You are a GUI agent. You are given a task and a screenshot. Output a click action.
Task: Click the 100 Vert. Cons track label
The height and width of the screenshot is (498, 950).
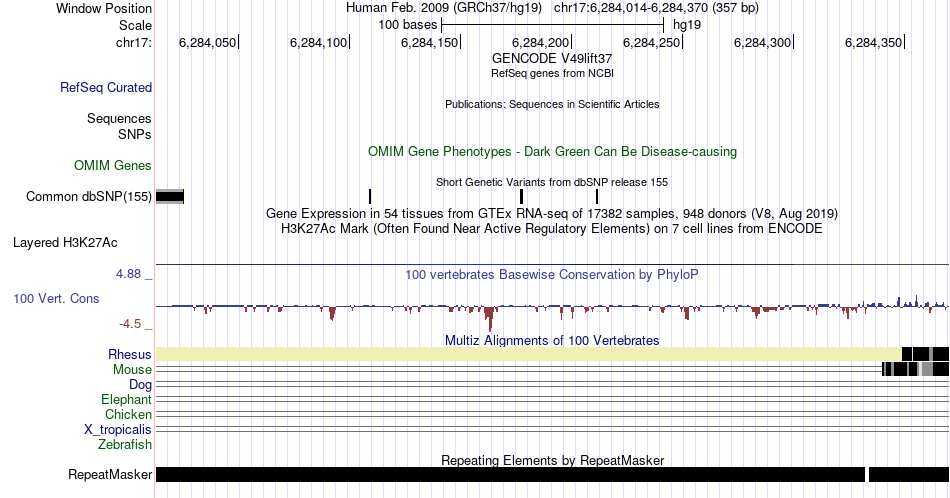56,298
